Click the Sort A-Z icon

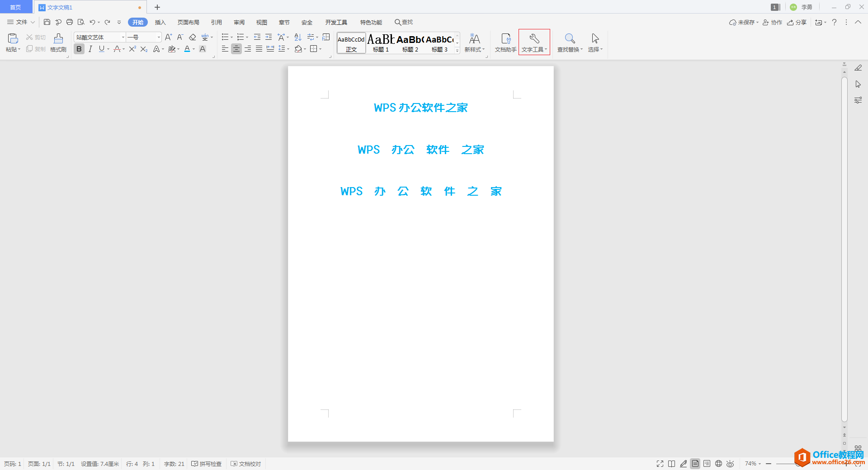(x=297, y=37)
